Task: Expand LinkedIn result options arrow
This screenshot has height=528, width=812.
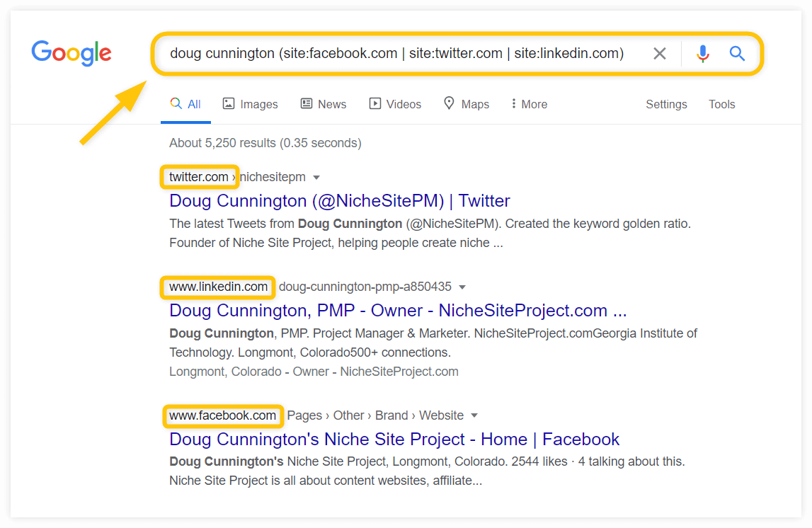Action: (x=462, y=287)
